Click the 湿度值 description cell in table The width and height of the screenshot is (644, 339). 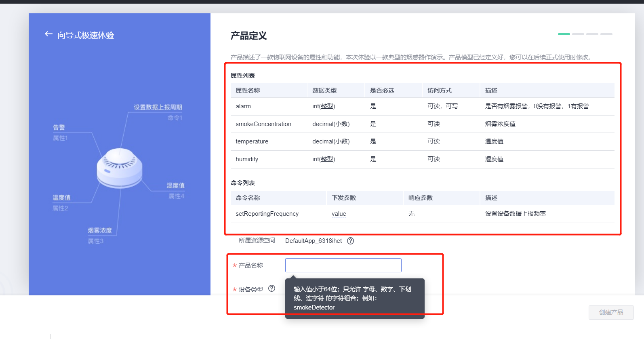pyautogui.click(x=494, y=159)
